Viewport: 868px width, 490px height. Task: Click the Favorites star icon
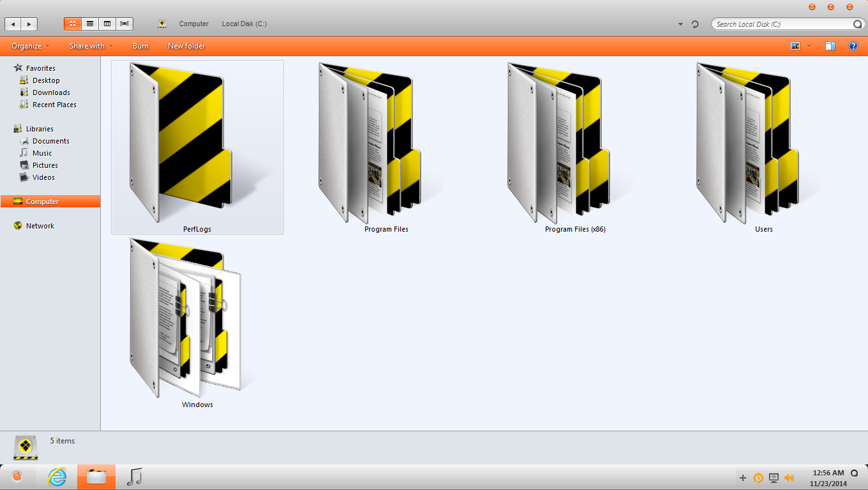coord(18,68)
